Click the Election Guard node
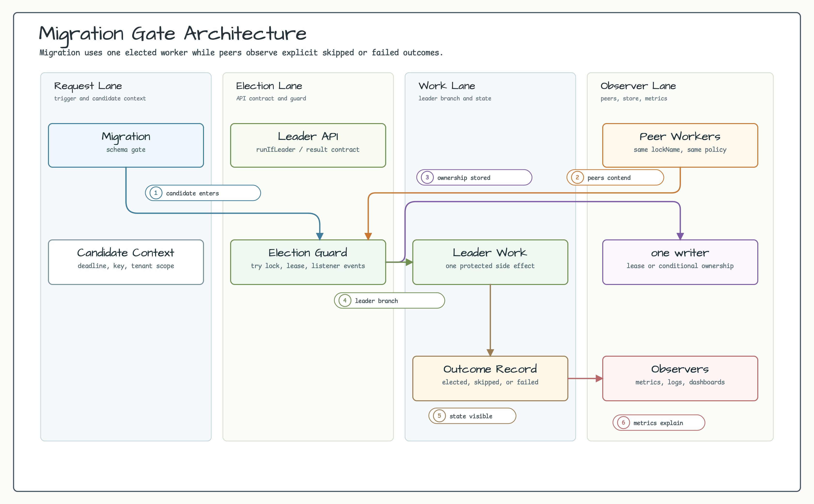The image size is (814, 504). click(x=308, y=262)
